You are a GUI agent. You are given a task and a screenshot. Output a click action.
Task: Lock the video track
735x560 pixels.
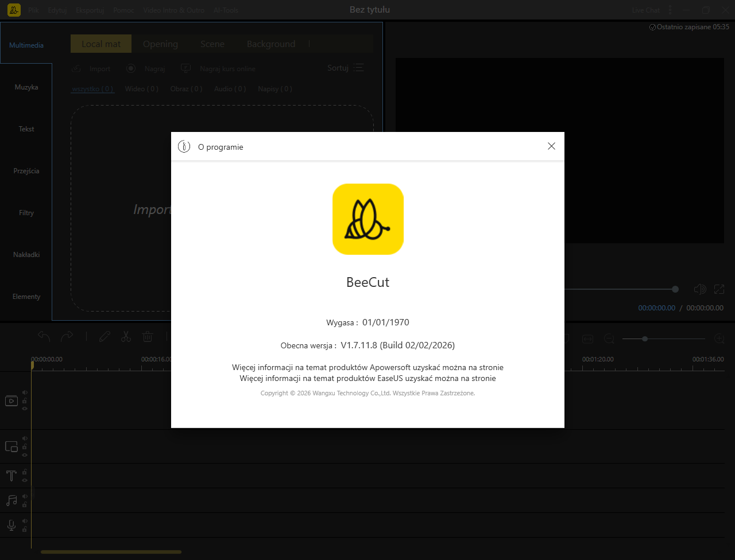coord(25,400)
